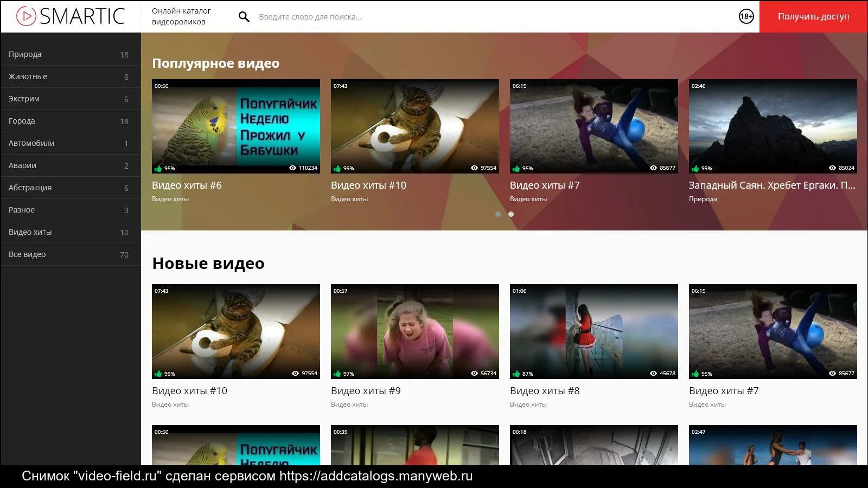Click the Видео хиты #6 title link

187,185
